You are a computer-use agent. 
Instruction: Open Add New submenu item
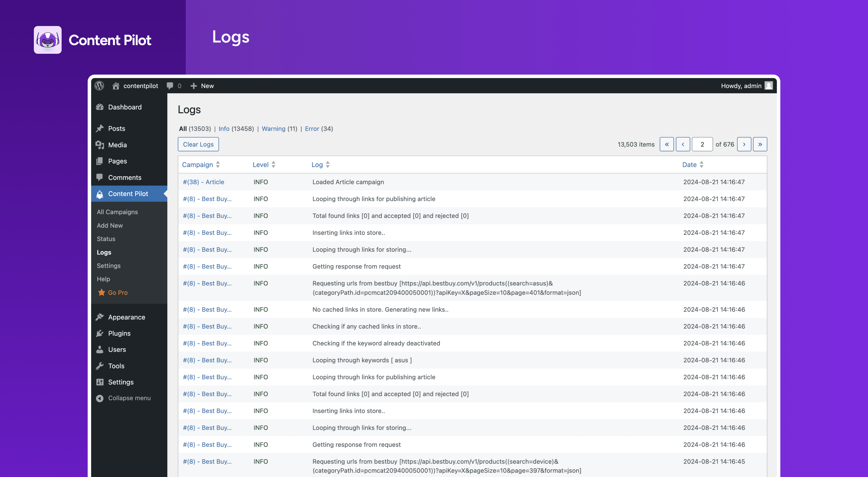click(x=110, y=225)
